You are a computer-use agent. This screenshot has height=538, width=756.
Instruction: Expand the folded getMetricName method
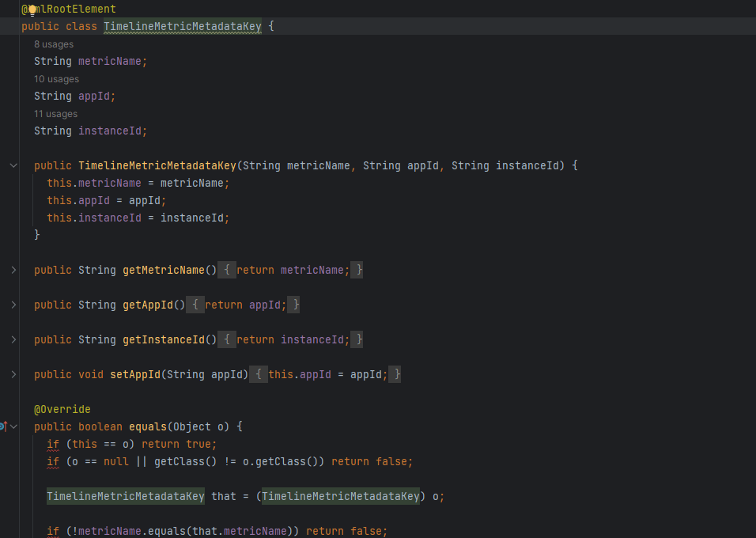(x=13, y=271)
